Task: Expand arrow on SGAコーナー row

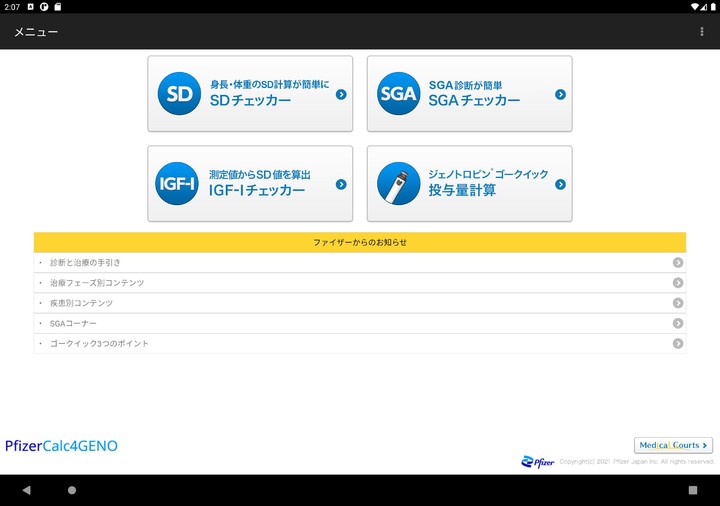Action: (678, 323)
